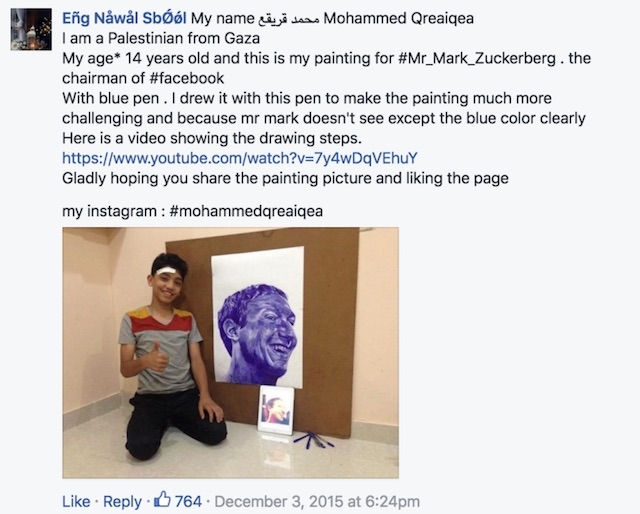Click the boy's thumbs-up hand in photo
The height and width of the screenshot is (514, 640).
[156, 356]
